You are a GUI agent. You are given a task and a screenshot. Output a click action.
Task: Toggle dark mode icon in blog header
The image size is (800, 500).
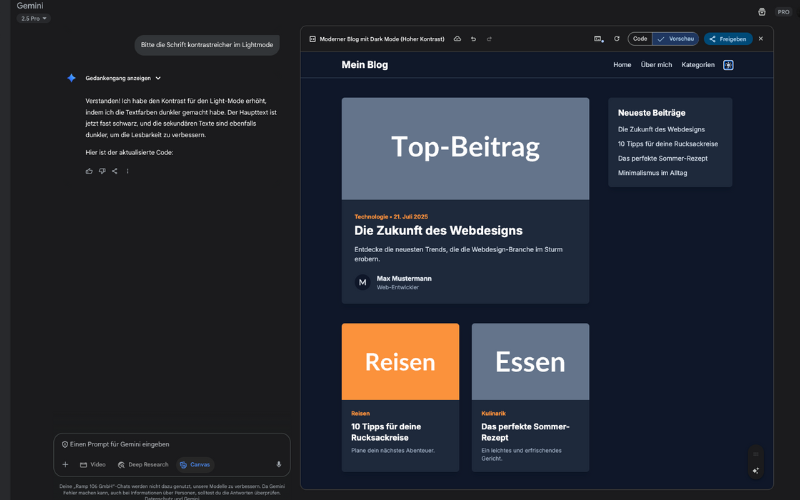click(x=728, y=65)
